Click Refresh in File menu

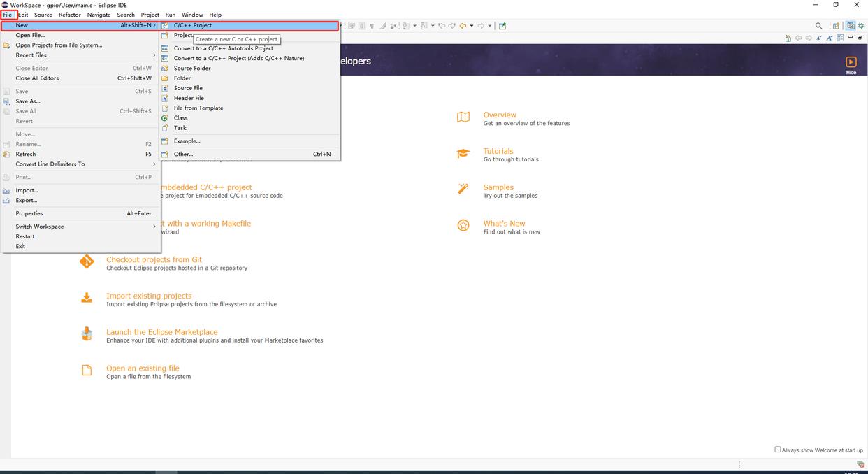pos(81,154)
